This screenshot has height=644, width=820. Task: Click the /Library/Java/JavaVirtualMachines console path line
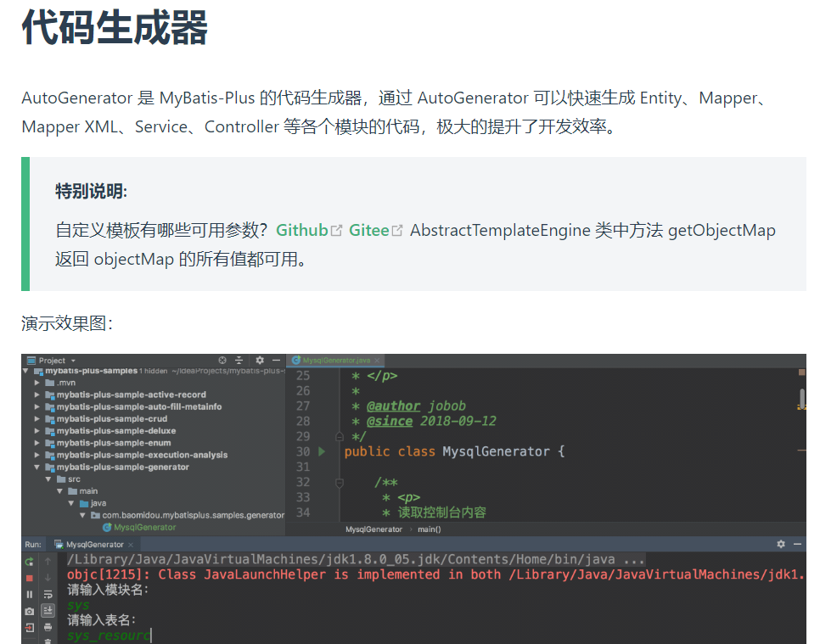tap(356, 560)
